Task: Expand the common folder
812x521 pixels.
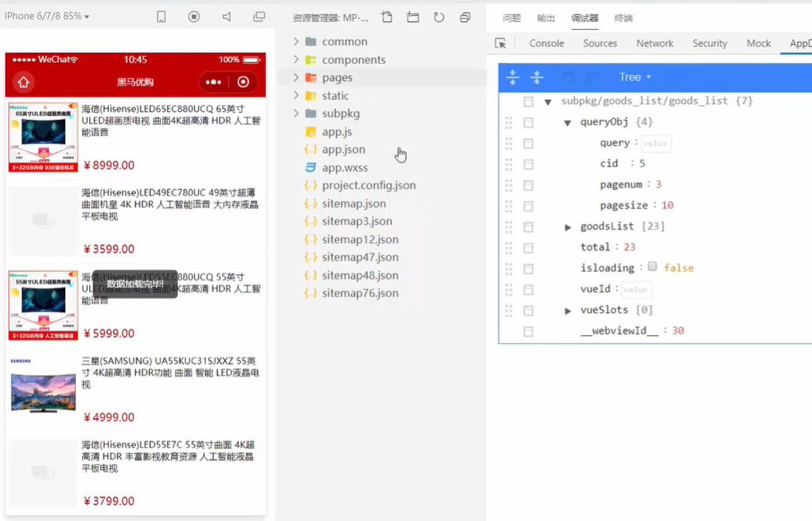Action: 296,42
